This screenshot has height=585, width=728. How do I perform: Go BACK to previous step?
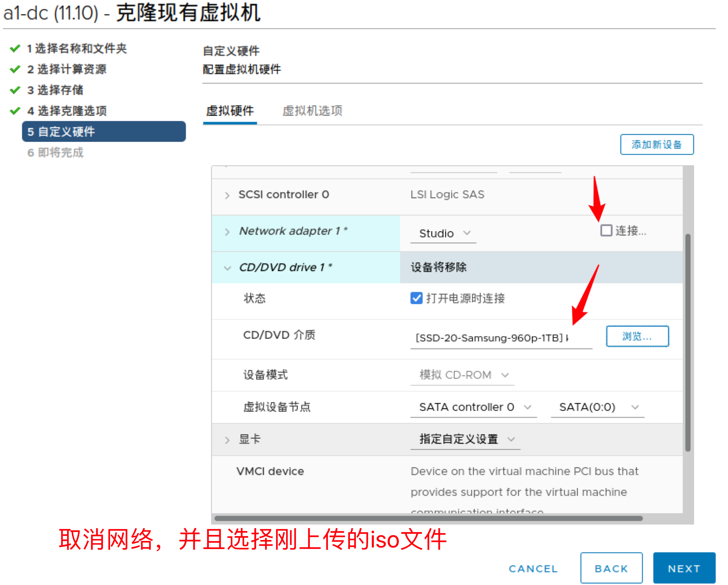point(611,569)
